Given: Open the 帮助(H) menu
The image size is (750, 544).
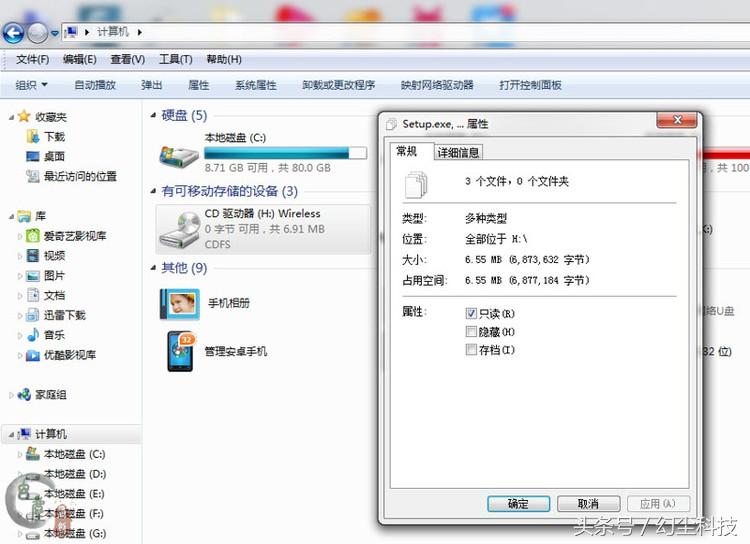Looking at the screenshot, I should click(x=224, y=59).
